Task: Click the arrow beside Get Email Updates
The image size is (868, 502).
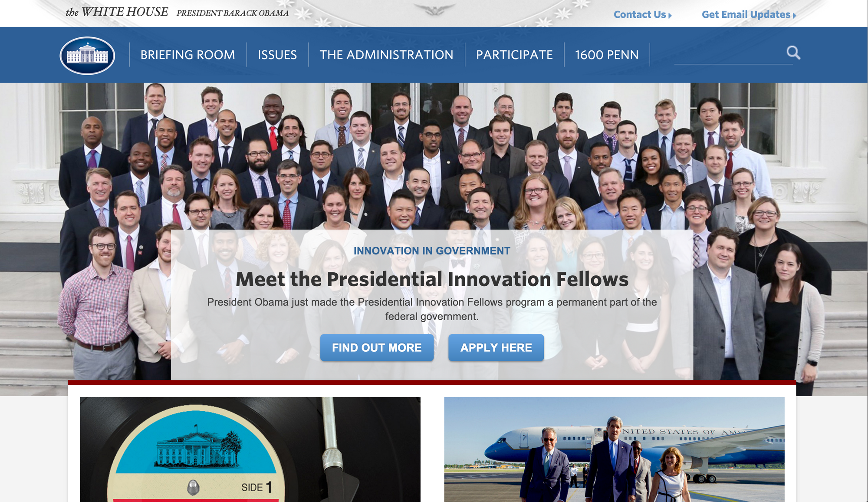Action: click(794, 16)
